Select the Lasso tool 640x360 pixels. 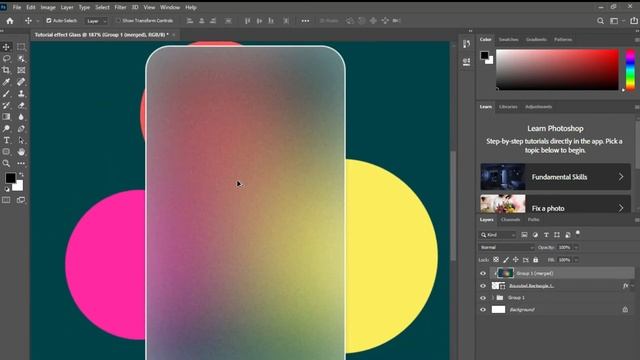click(x=6, y=59)
